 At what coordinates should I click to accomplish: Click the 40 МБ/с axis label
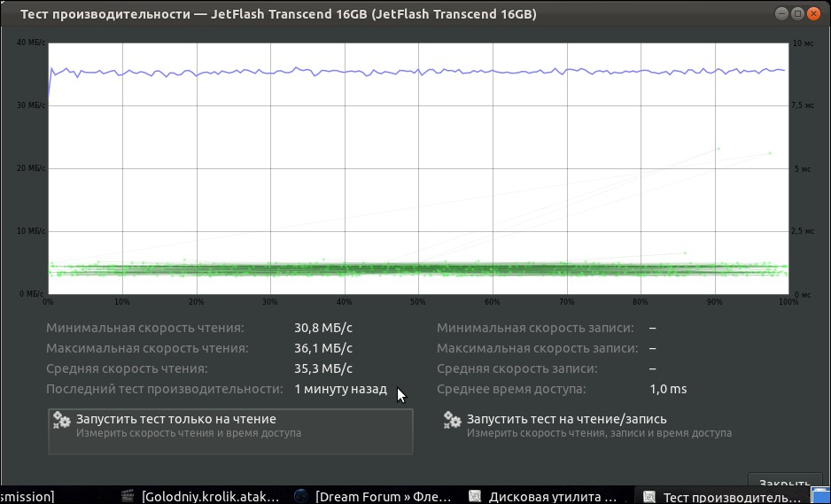[31, 43]
